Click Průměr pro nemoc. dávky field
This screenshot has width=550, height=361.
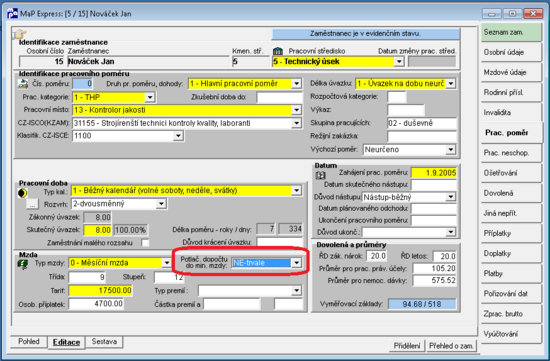coord(435,281)
